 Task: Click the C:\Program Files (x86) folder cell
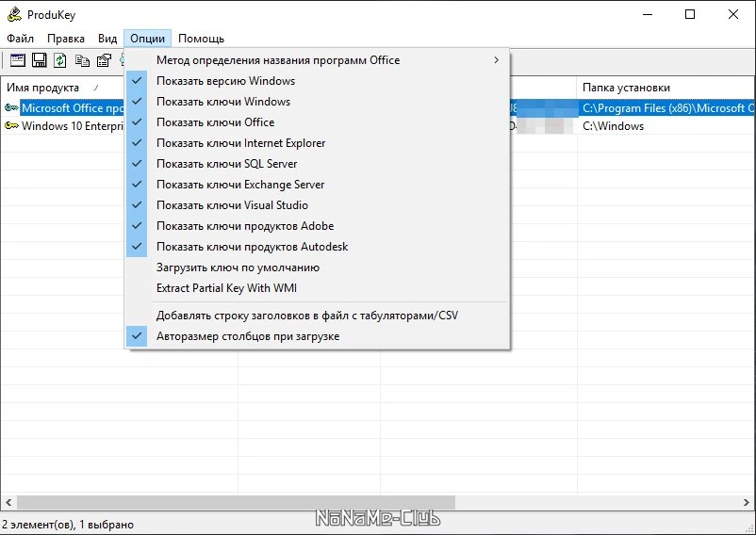(x=666, y=108)
